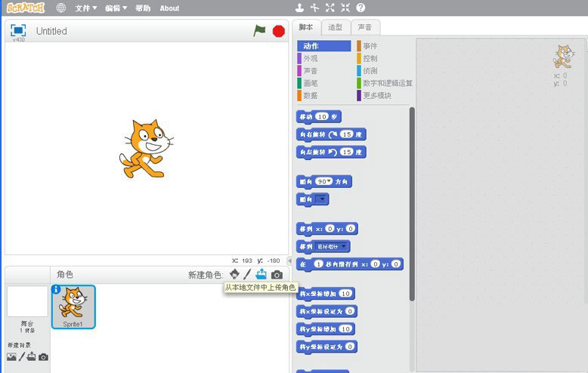Select the stamp duplicate tool

(299, 8)
